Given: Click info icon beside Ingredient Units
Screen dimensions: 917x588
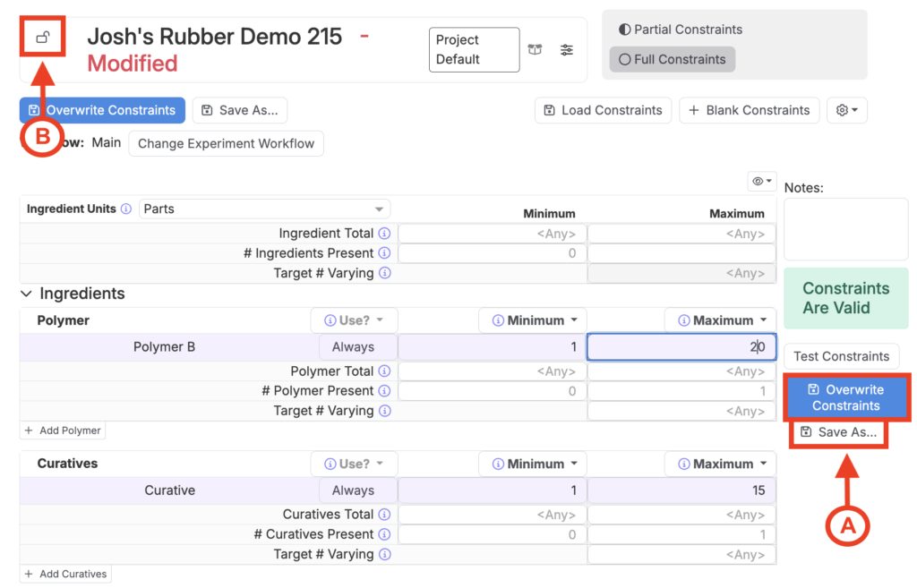Looking at the screenshot, I should [x=126, y=209].
